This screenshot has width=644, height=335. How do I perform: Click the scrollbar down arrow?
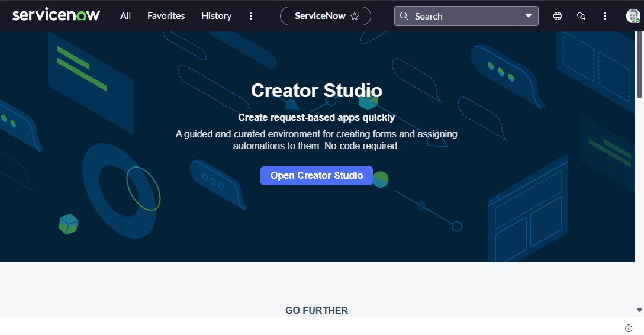tap(639, 310)
